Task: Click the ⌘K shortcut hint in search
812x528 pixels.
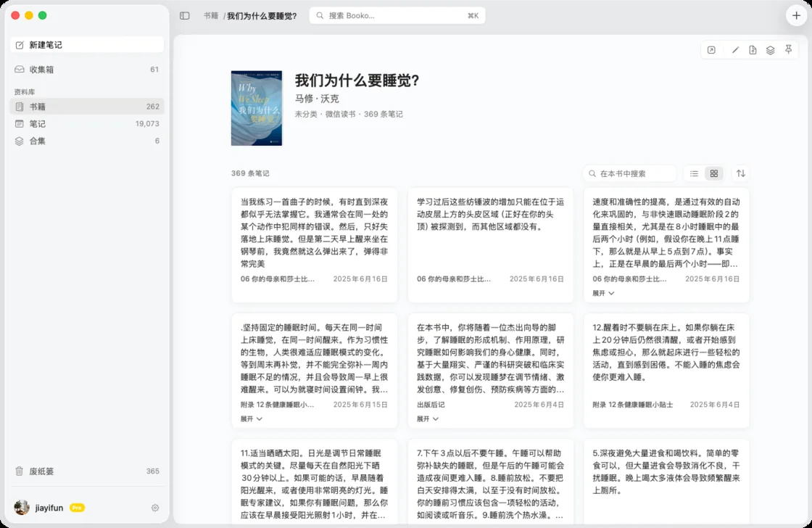Action: click(x=473, y=15)
